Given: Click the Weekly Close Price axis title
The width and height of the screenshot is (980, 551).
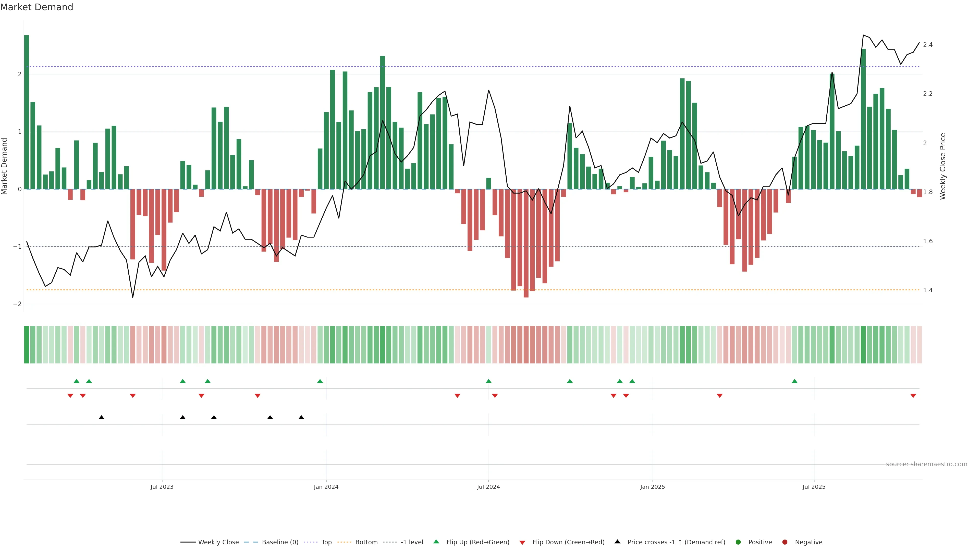Looking at the screenshot, I should [943, 166].
